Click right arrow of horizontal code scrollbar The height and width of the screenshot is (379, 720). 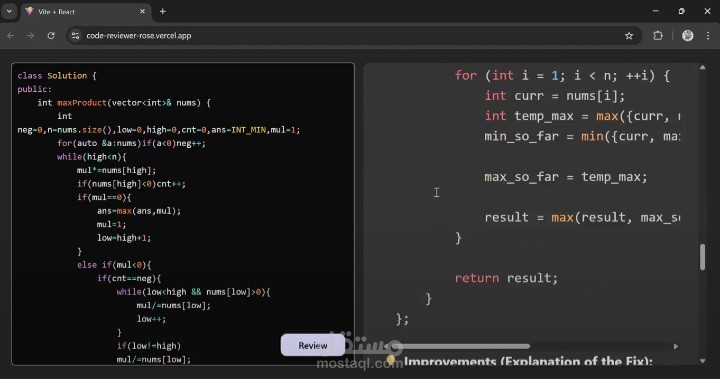[x=676, y=346]
